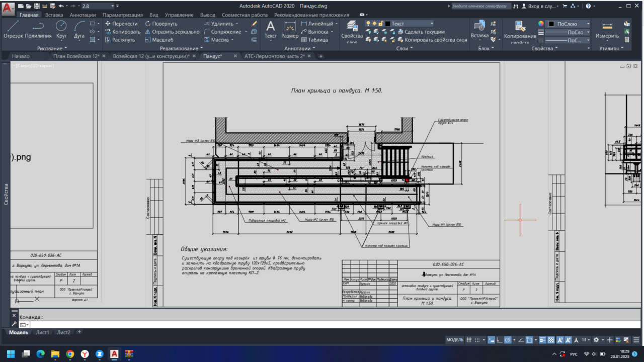
Task: Click the black layer color swatch beside Текст
Action: 388,24
